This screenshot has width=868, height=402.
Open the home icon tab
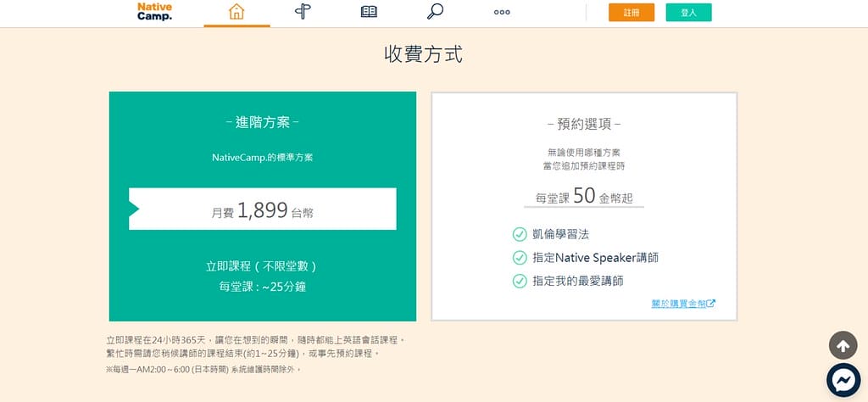(x=236, y=12)
